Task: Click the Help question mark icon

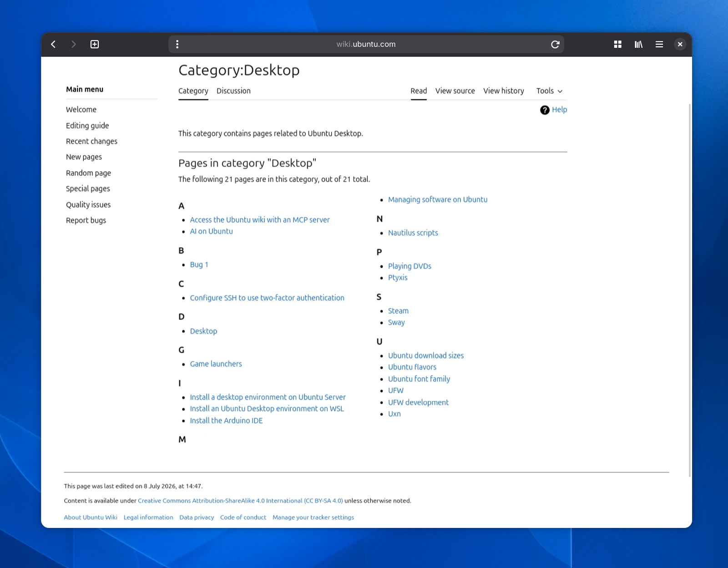Action: (545, 110)
